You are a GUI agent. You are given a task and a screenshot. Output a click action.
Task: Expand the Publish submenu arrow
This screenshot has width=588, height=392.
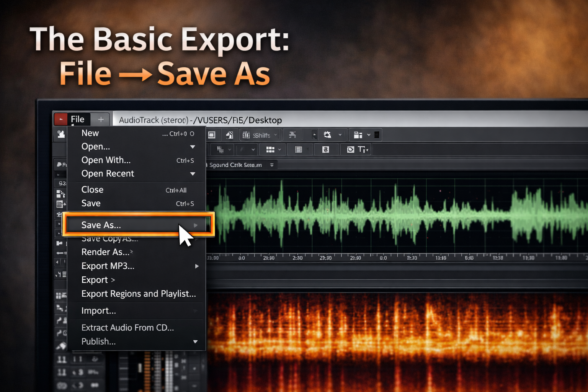195,341
